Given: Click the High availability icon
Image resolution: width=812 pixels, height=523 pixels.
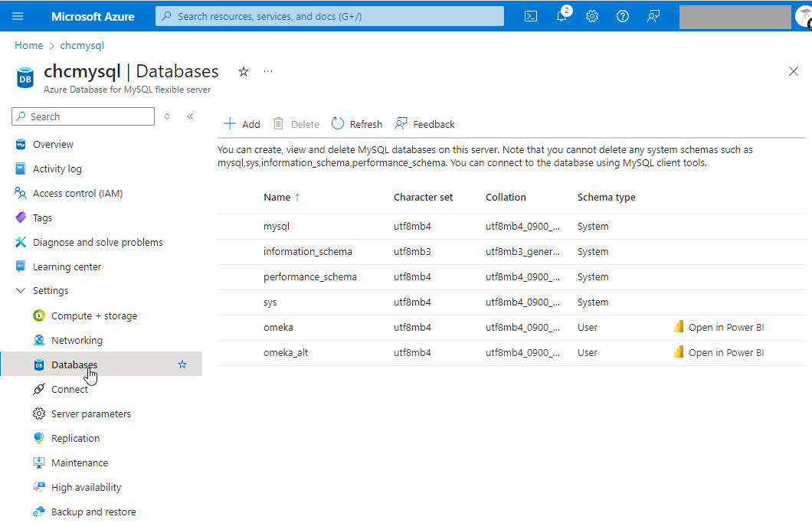Looking at the screenshot, I should [x=39, y=487].
